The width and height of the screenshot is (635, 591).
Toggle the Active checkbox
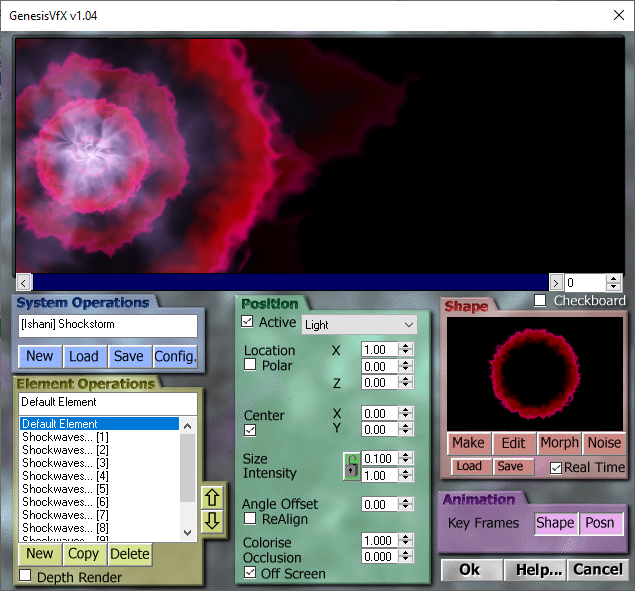(247, 322)
